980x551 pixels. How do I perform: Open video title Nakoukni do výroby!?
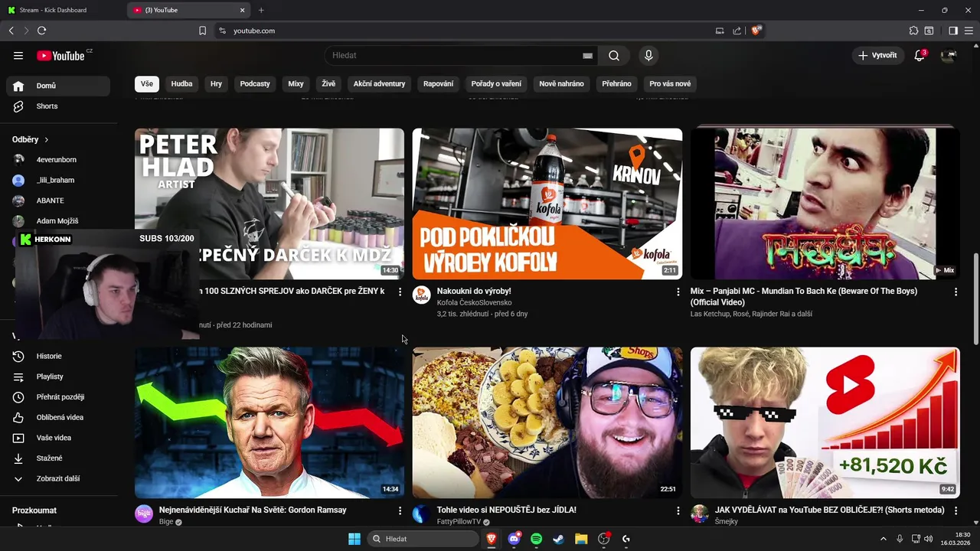474,292
